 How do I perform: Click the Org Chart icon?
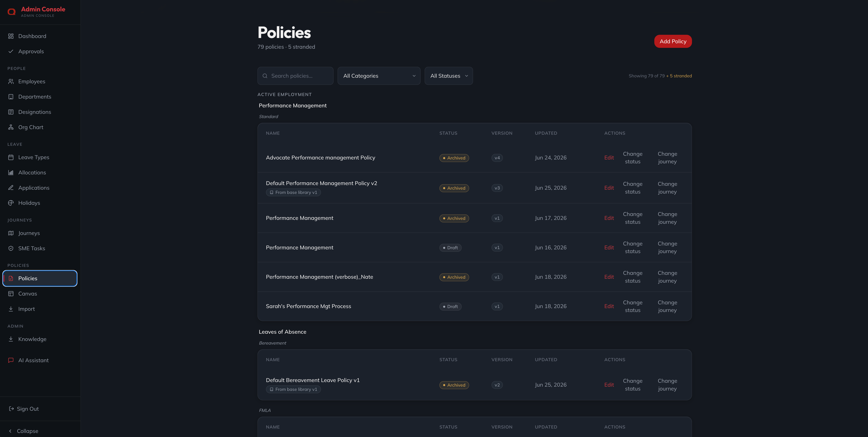pyautogui.click(x=11, y=127)
